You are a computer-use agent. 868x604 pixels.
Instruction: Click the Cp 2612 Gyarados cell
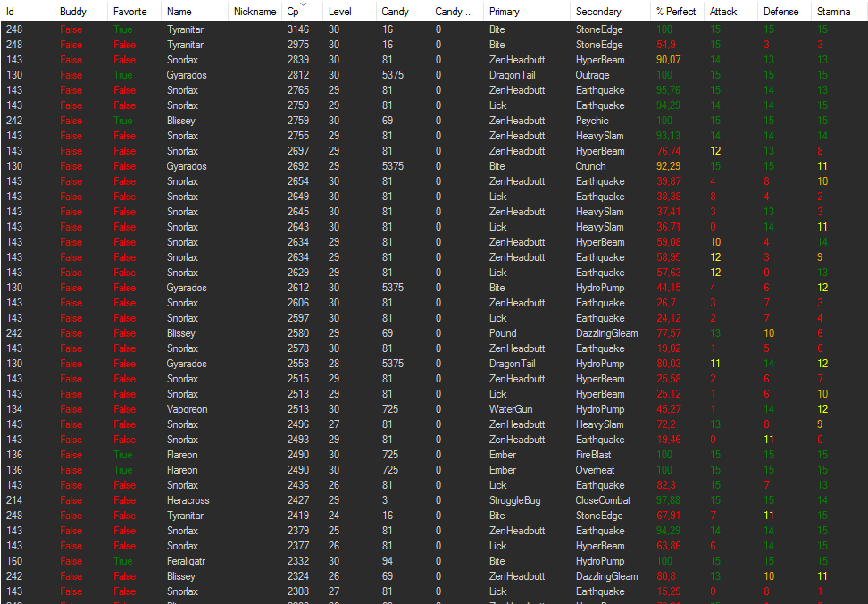[298, 288]
